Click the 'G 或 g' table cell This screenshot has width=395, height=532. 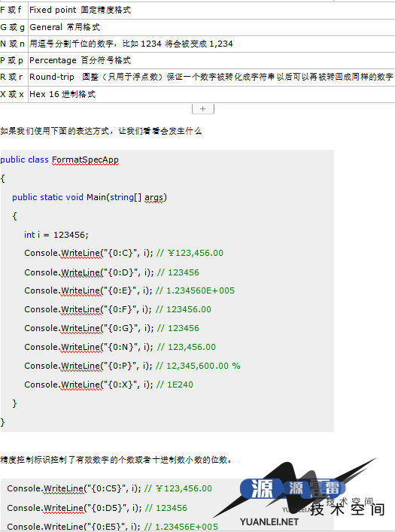pyautogui.click(x=14, y=28)
